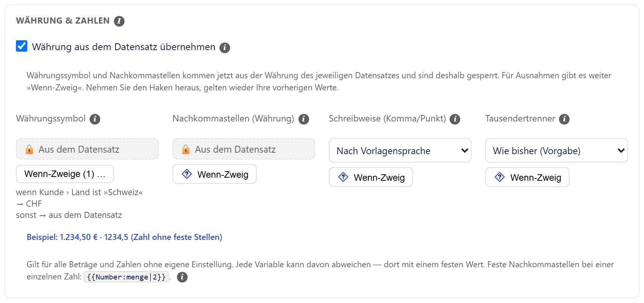Add a Wenn-Zweig under Schreibweise
644x303 pixels.
[371, 177]
